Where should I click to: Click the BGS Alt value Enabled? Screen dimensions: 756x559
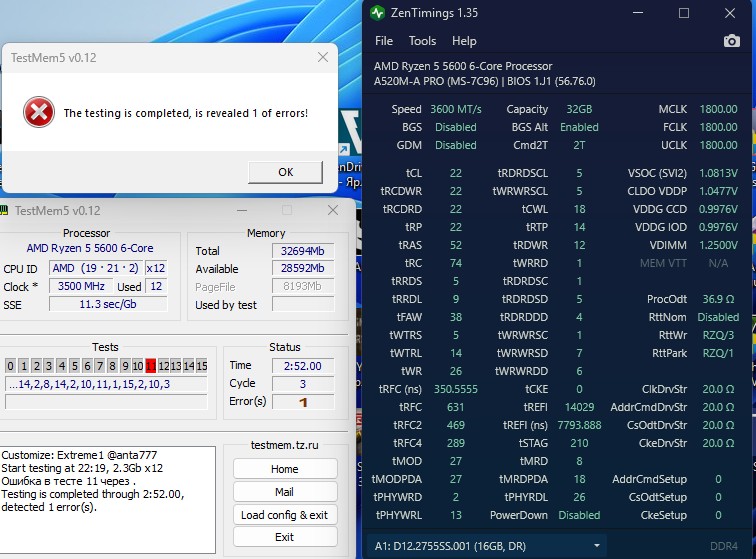579,127
